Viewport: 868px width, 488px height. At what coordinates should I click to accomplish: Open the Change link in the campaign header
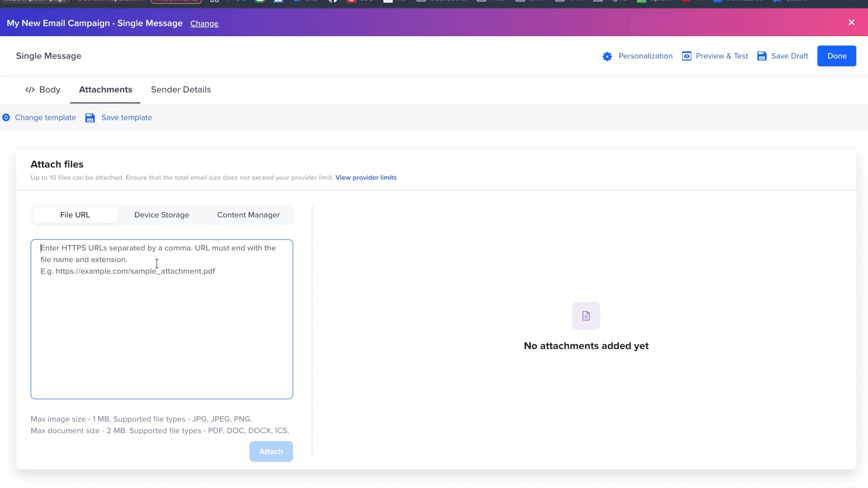204,23
